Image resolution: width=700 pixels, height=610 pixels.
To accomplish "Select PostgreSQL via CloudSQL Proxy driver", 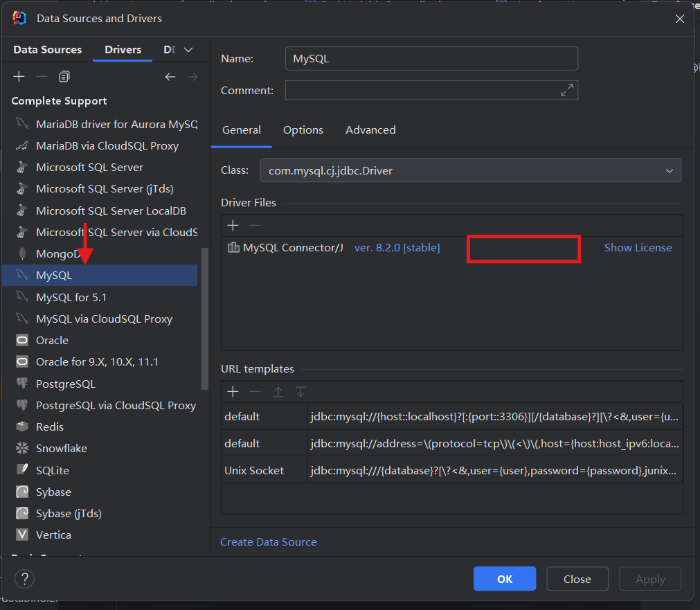I will 100,405.
